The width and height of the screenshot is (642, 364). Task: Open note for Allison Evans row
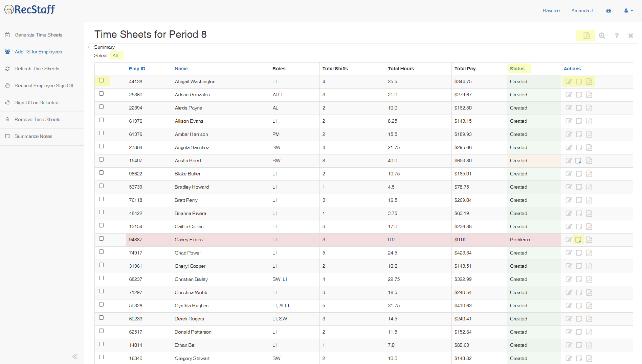click(579, 121)
